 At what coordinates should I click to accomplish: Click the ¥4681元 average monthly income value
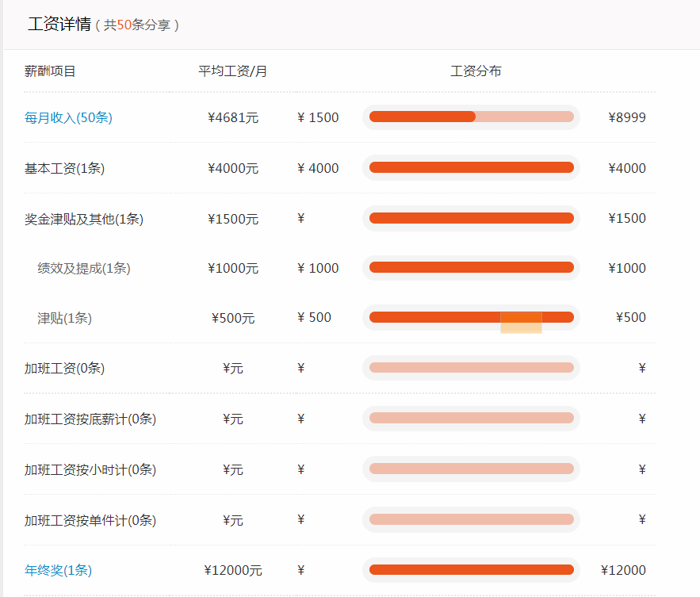click(232, 118)
